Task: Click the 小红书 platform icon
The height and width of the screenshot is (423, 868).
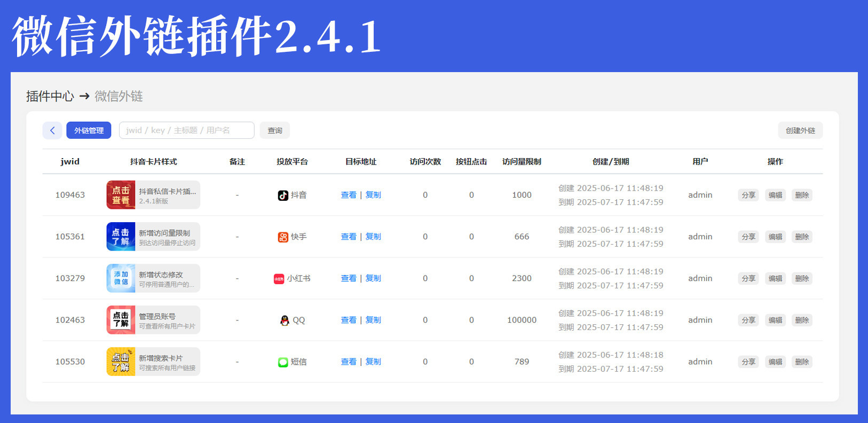Action: pos(279,279)
